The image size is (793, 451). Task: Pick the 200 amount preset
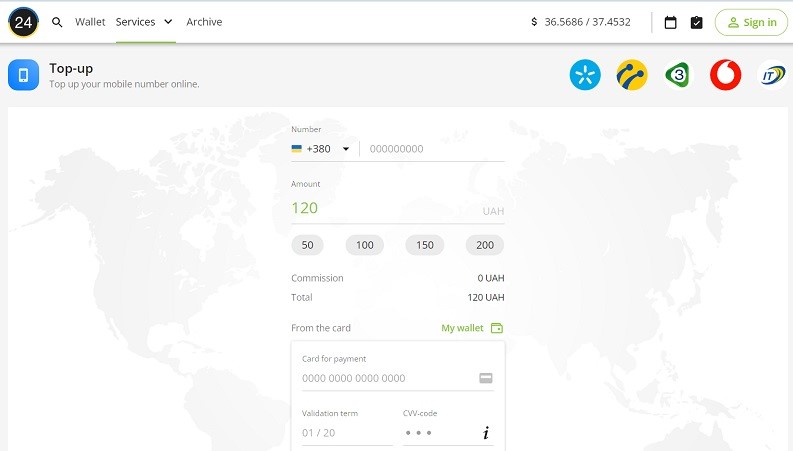tap(485, 245)
